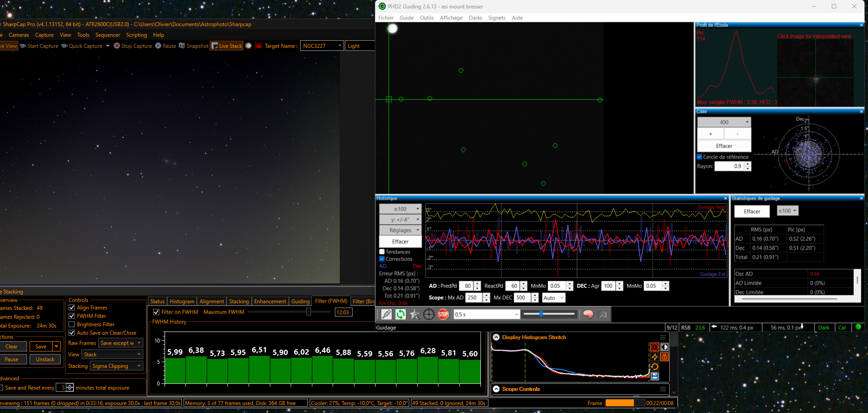This screenshot has width=868, height=413.
Task: Click the Rayon 0.9 input field
Action: pos(730,166)
